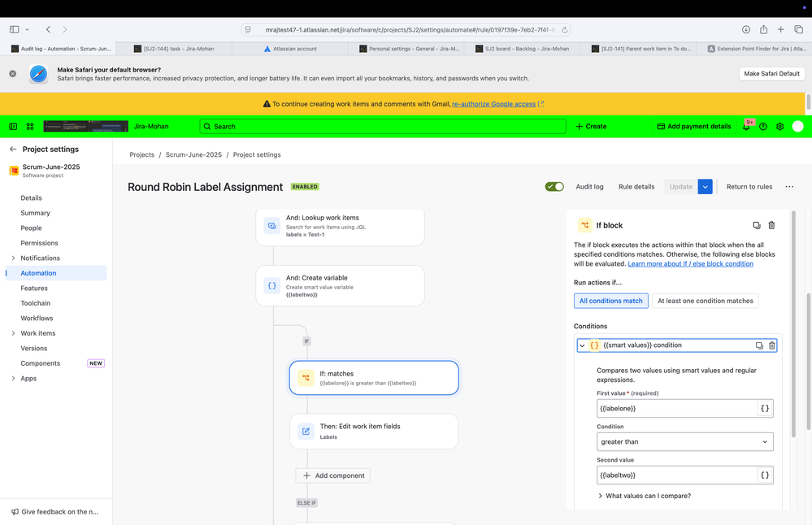The width and height of the screenshot is (812, 525).
Task: Click Return to rules
Action: (749, 186)
